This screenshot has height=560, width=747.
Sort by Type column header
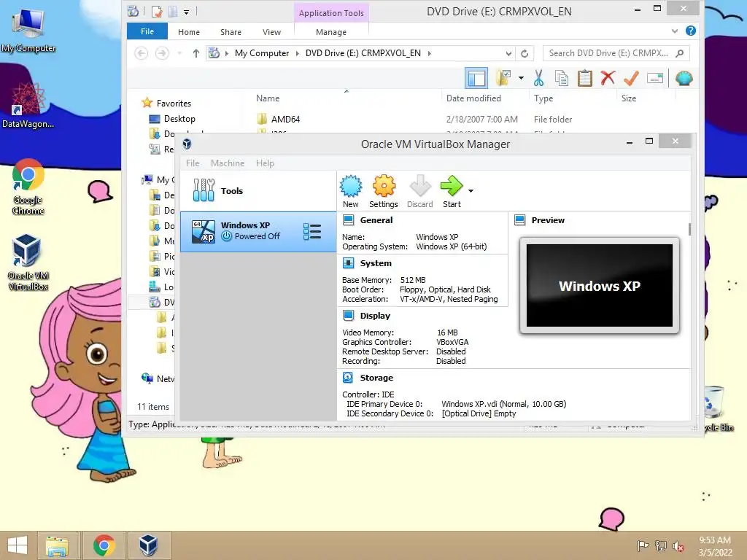(x=543, y=98)
